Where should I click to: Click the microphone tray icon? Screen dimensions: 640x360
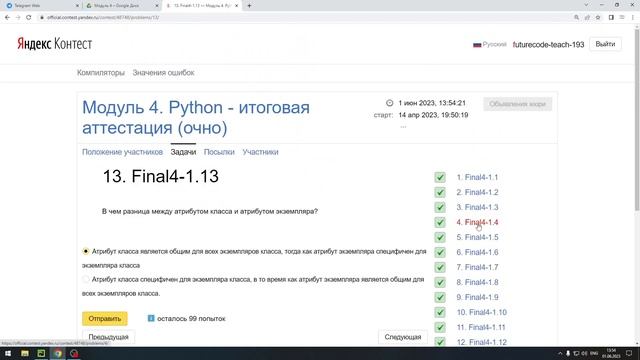(x=568, y=353)
